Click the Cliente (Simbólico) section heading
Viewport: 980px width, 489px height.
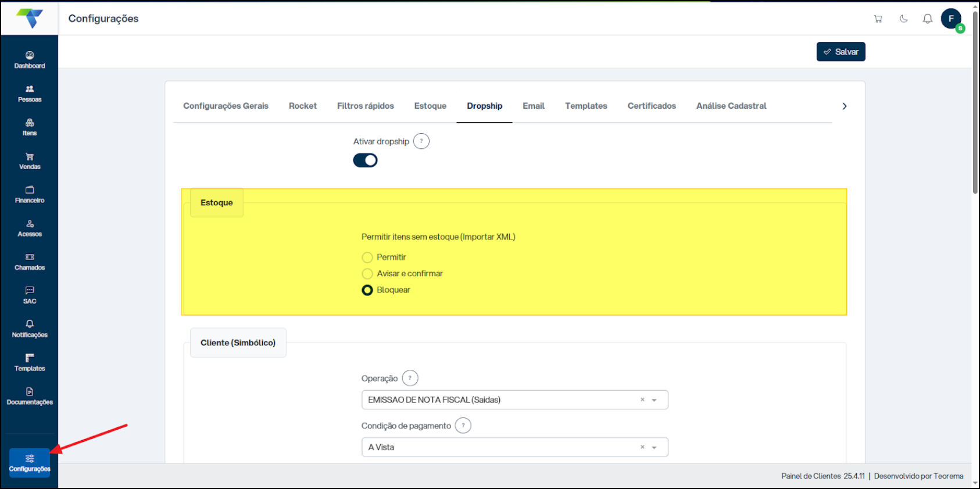tap(238, 342)
